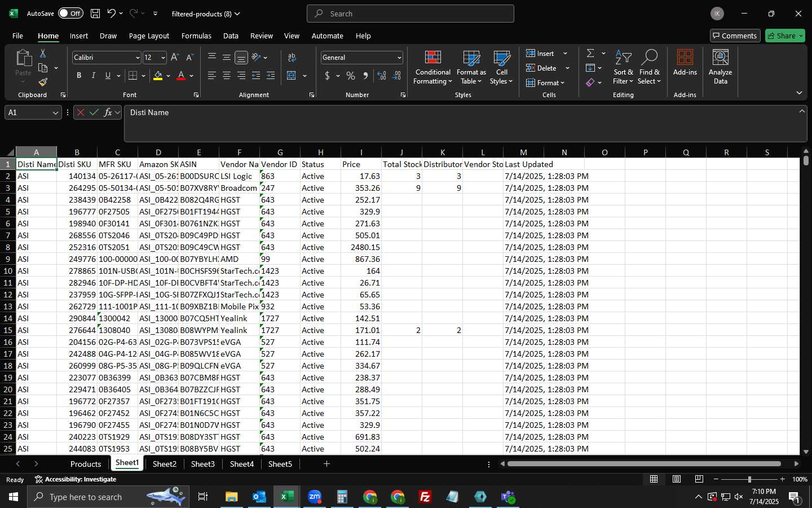Click the Merge & Center icon
This screenshot has height=508, width=812.
[x=292, y=76]
